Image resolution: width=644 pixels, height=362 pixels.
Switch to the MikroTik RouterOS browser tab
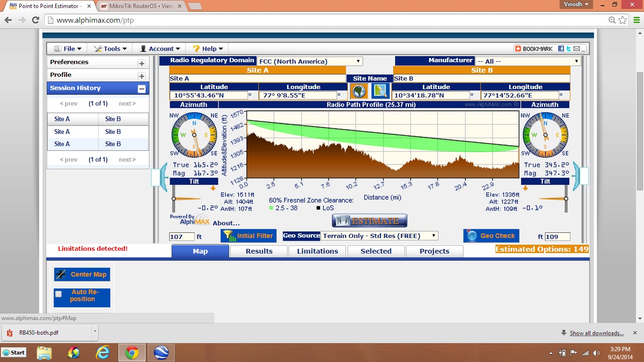click(141, 6)
